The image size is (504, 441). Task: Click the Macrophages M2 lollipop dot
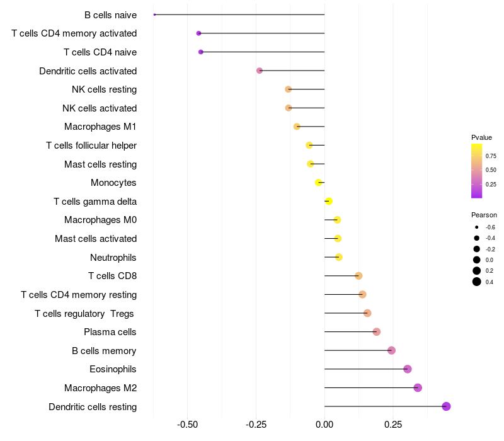[418, 388]
